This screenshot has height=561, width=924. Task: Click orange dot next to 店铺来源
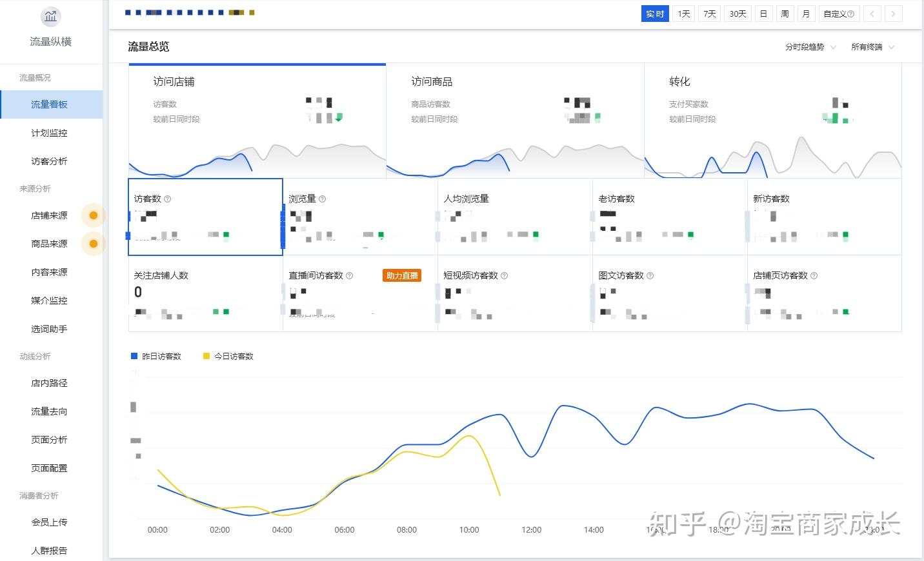(94, 215)
